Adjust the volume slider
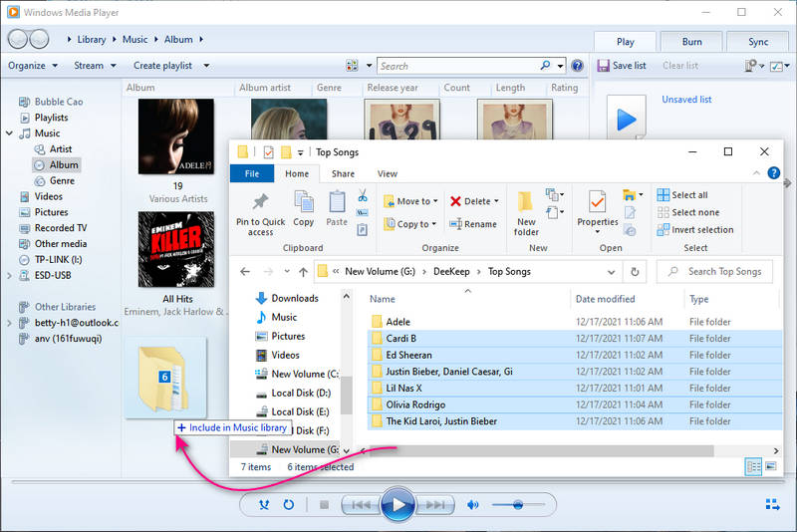Viewport: 797px width, 532px height. pos(518,504)
